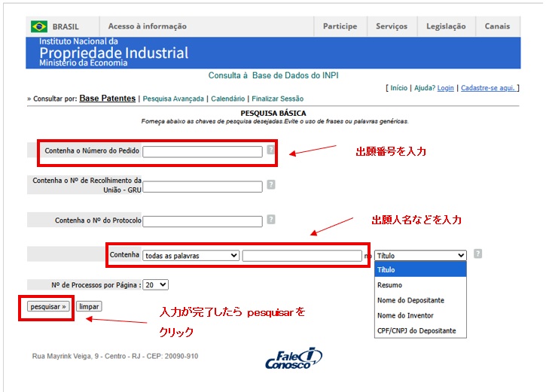Open Base Patentes link
The height and width of the screenshot is (392, 546).
click(107, 99)
